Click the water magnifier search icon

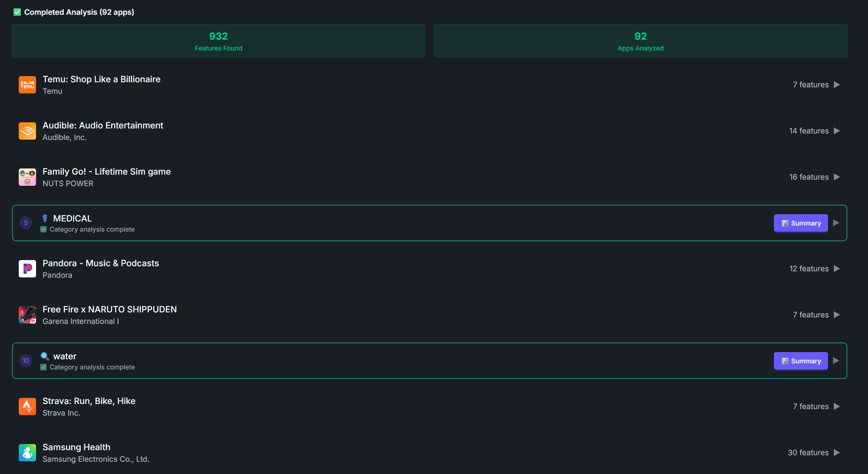(x=45, y=356)
